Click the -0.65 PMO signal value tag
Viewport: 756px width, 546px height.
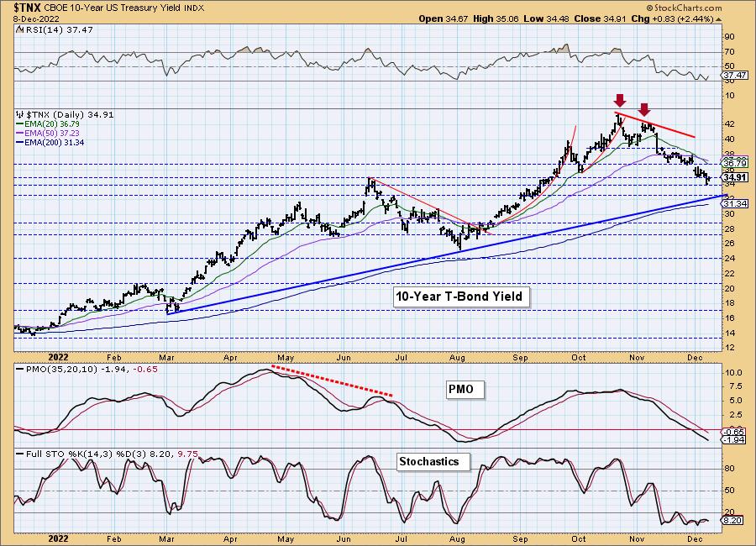pyautogui.click(x=734, y=432)
